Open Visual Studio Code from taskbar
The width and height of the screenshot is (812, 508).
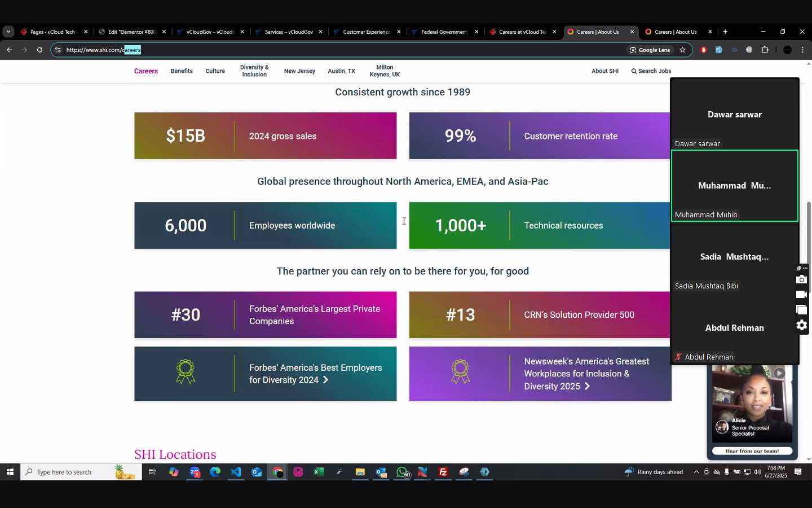point(236,472)
